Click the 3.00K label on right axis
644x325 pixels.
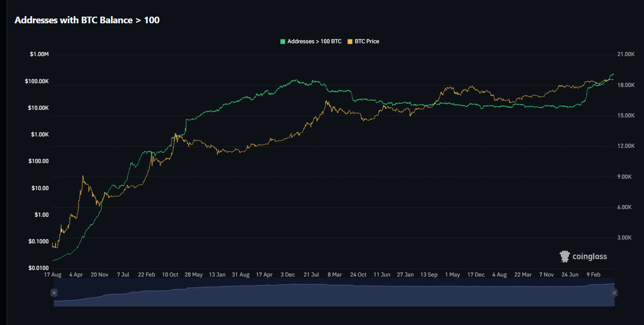625,238
